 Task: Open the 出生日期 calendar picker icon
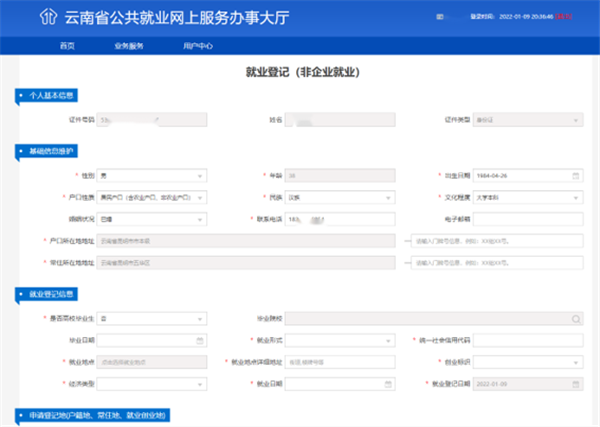575,175
